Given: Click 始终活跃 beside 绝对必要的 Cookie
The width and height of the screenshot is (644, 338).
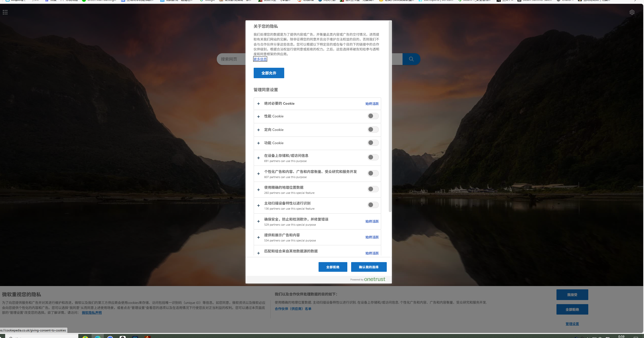Looking at the screenshot, I should click(372, 104).
